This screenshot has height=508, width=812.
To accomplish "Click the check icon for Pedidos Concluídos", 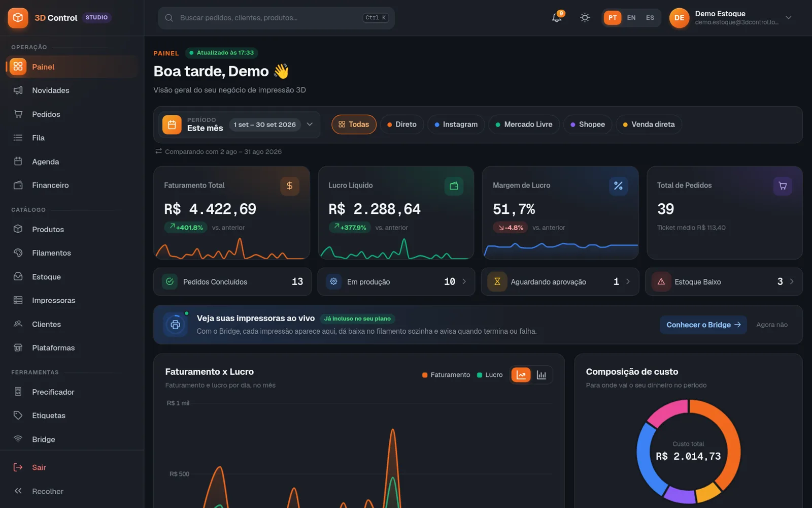I will tap(170, 281).
